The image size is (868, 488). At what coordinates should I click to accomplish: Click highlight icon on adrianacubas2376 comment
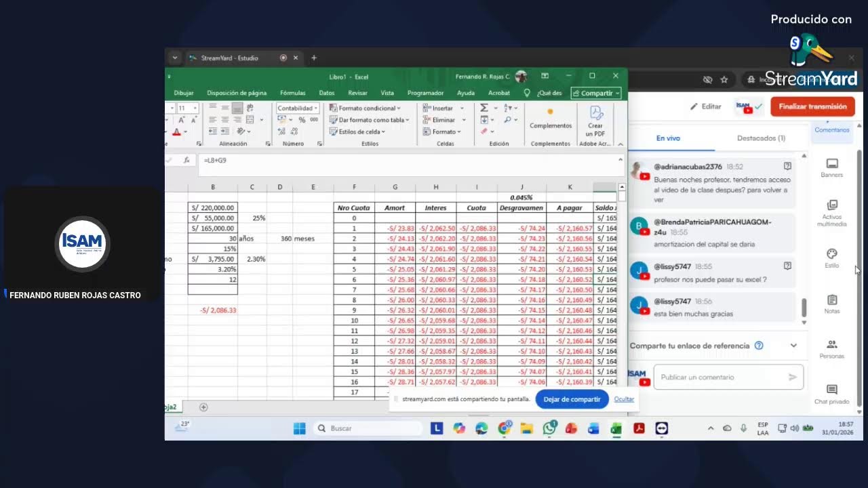[x=787, y=166]
